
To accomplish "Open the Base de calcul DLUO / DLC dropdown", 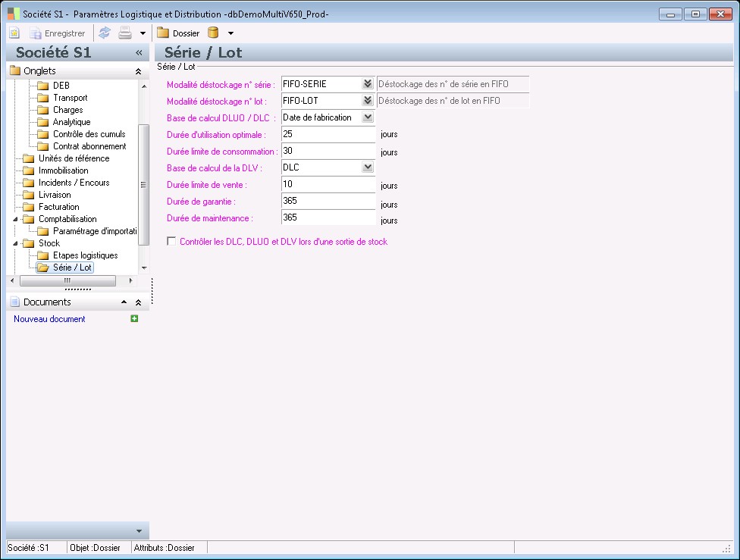I will tap(368, 117).
